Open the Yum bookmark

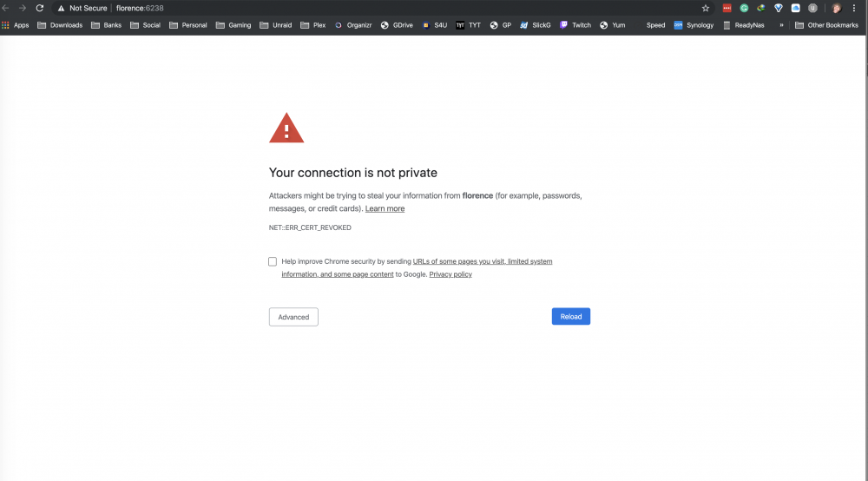click(x=612, y=25)
